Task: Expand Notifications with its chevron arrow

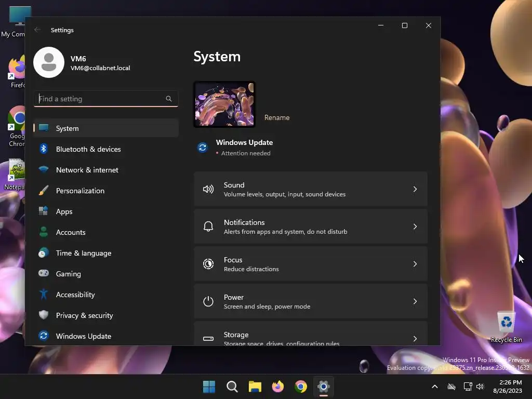Action: click(x=415, y=227)
